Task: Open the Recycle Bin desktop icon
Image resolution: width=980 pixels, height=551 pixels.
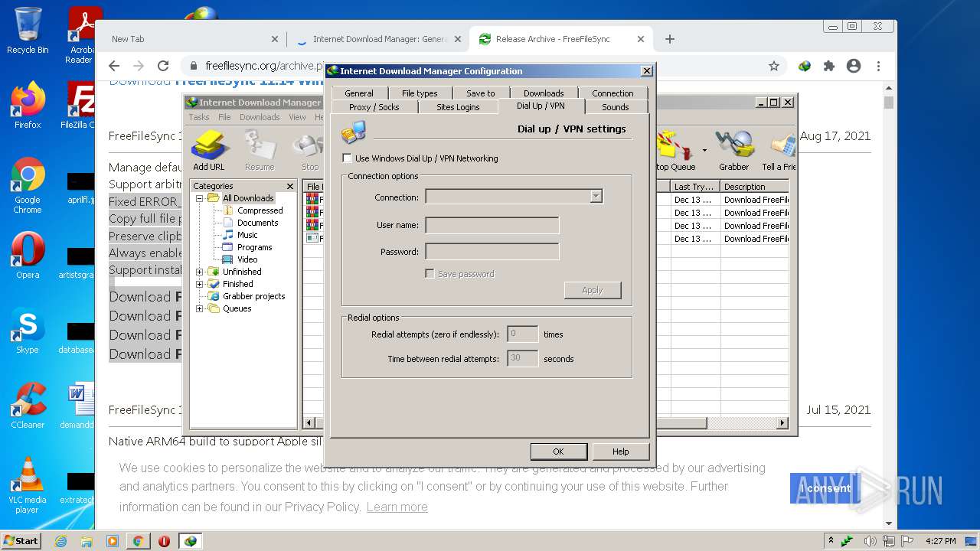Action: pyautogui.click(x=28, y=31)
